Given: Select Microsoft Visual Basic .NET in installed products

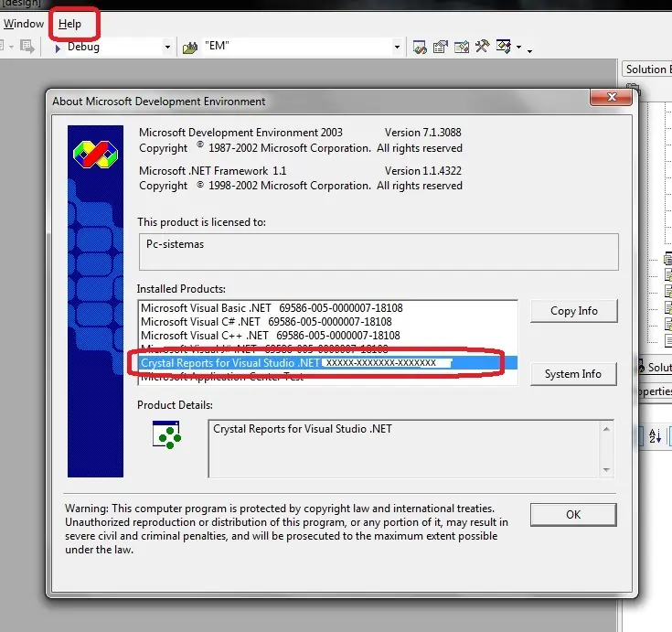Looking at the screenshot, I should pyautogui.click(x=328, y=308).
